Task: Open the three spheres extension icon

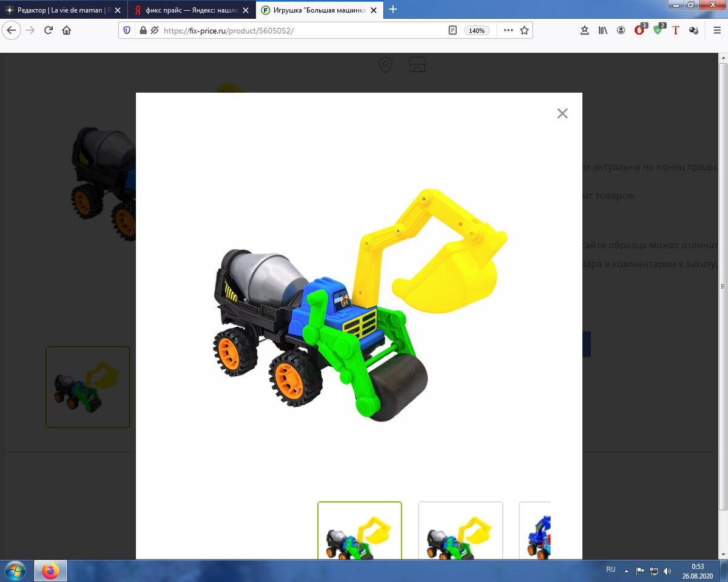Action: (x=694, y=30)
